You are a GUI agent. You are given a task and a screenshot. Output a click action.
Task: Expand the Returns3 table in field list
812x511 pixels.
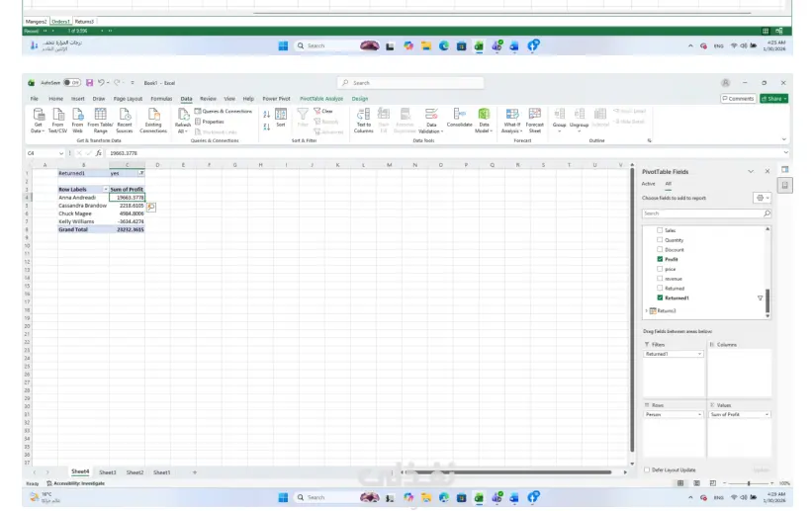646,311
